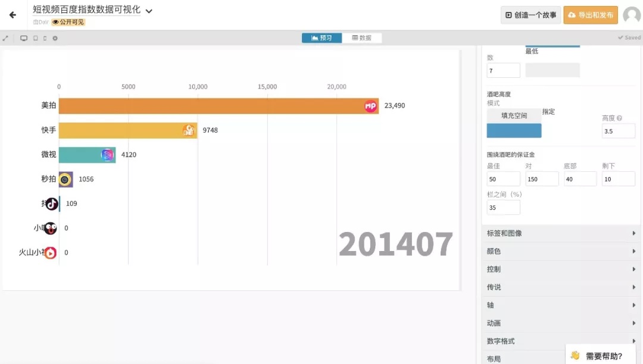Viewport: 643px width, 364px height.
Task: Select mobile preview device icon
Action: (x=45, y=38)
